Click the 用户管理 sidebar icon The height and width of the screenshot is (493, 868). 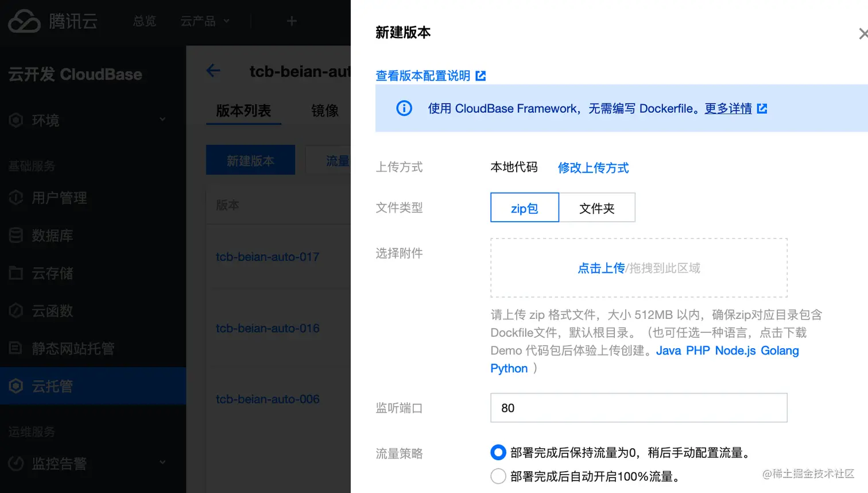(x=16, y=198)
